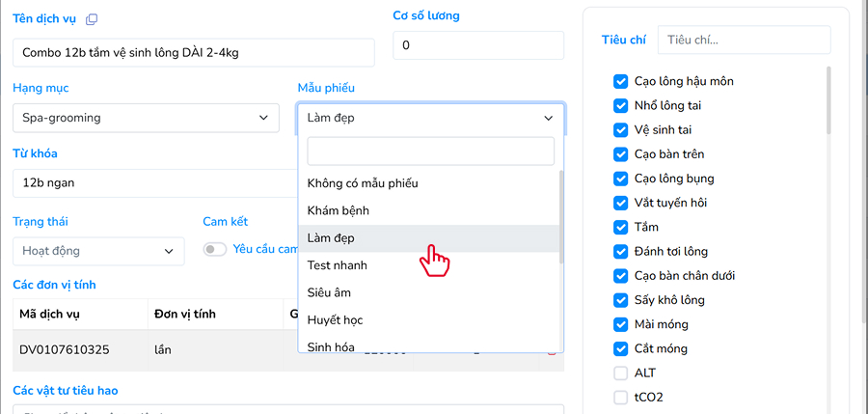Screen dimensions: 868x414
Task: Uncheck Vắt tuyến hôi
Action: click(620, 203)
